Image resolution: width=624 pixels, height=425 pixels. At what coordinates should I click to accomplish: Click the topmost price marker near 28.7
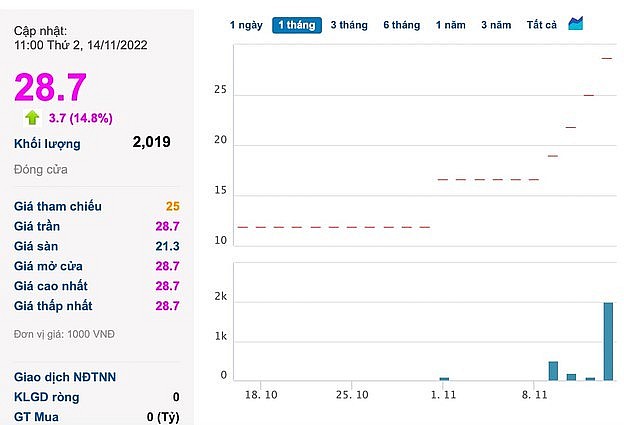click(607, 58)
